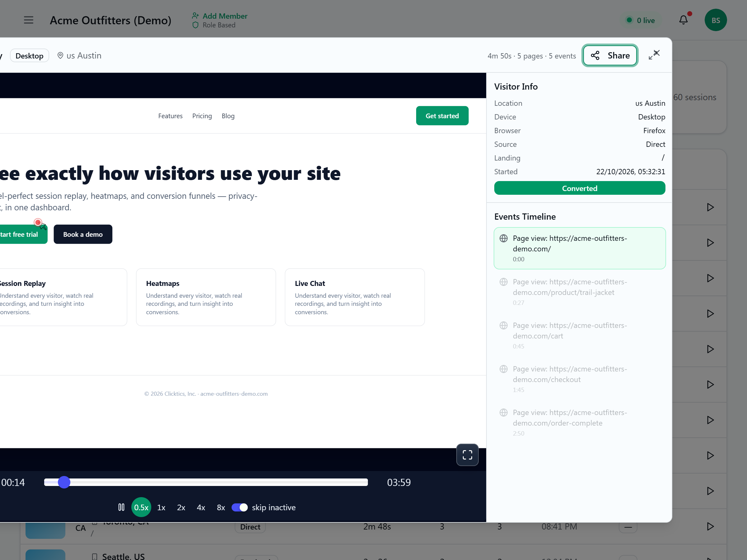Screen dimensions: 747x560
Task: Set playback speed to 8x
Action: [221, 507]
